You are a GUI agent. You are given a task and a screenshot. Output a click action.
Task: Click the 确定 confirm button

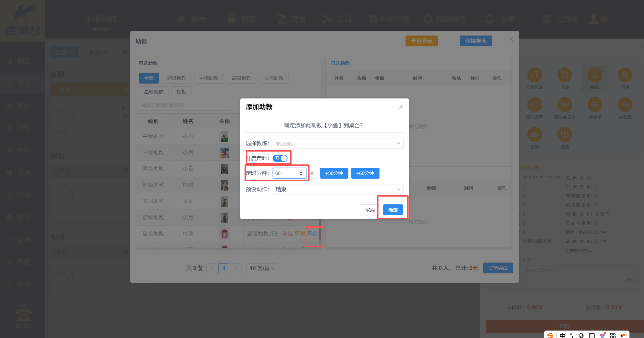point(393,210)
